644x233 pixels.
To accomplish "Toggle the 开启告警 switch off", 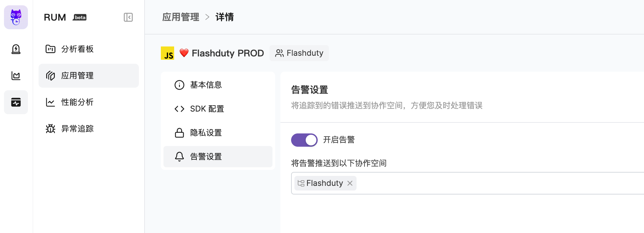I will click(x=304, y=140).
